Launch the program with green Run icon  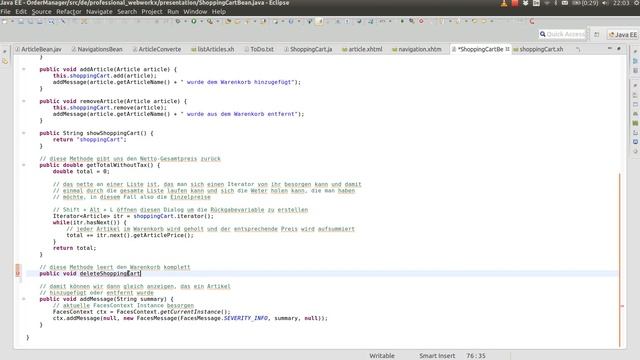click(194, 21)
